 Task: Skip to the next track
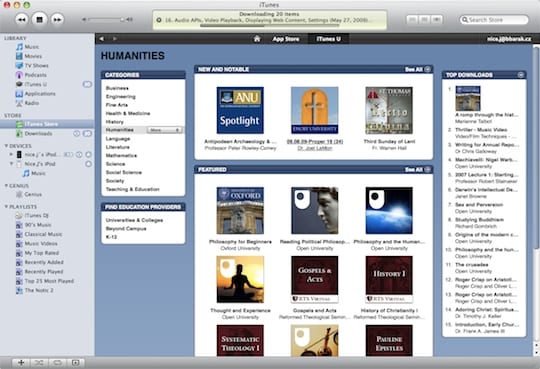(57, 20)
